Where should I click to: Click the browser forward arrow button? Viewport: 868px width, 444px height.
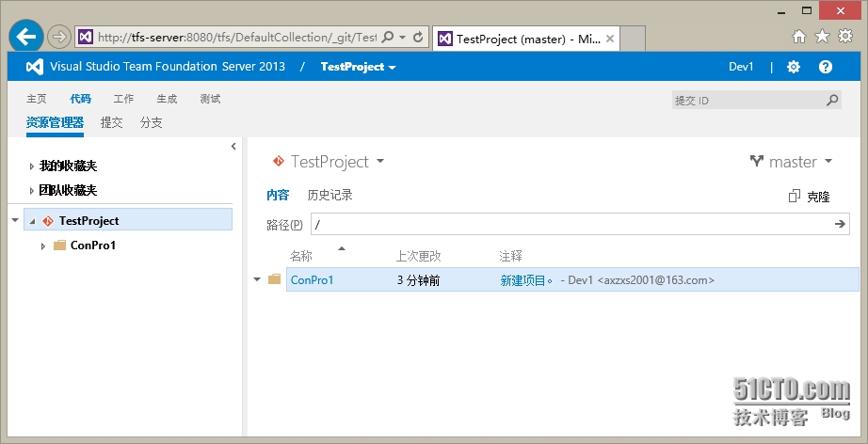(x=57, y=37)
